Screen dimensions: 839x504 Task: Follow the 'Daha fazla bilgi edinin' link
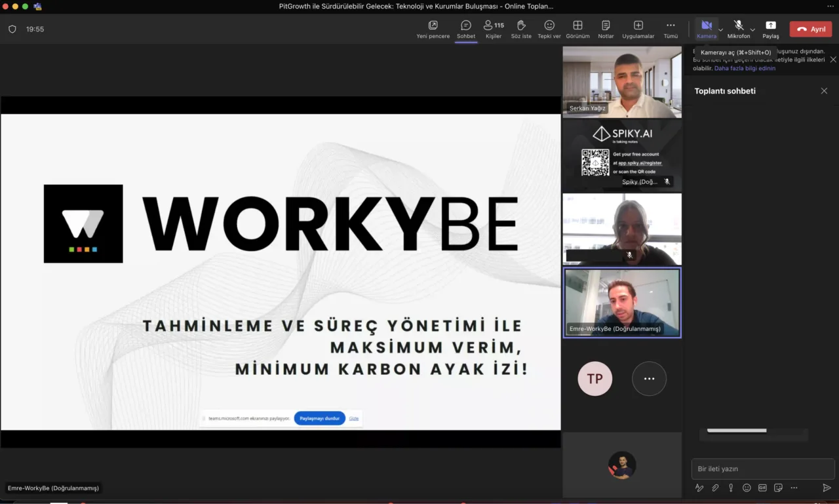point(745,68)
